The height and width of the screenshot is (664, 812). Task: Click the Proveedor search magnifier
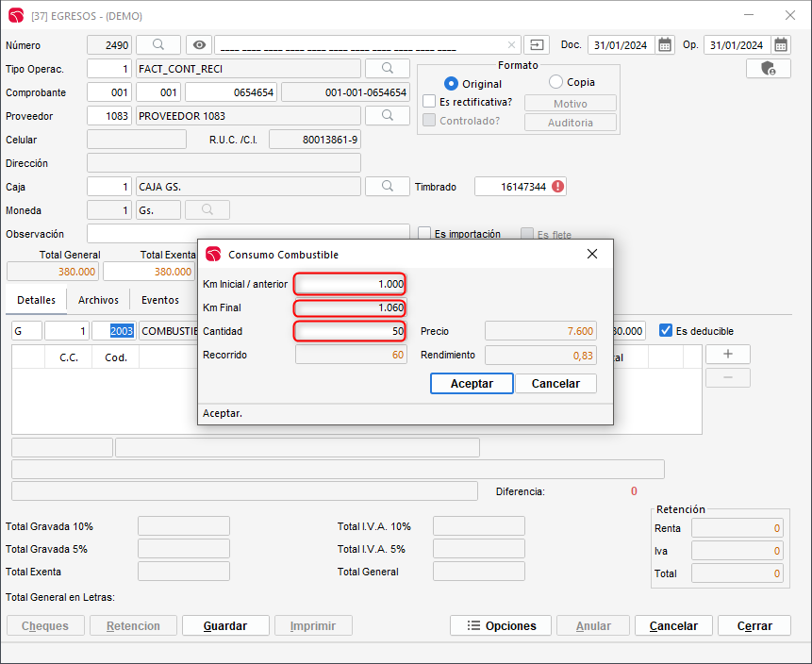point(388,115)
